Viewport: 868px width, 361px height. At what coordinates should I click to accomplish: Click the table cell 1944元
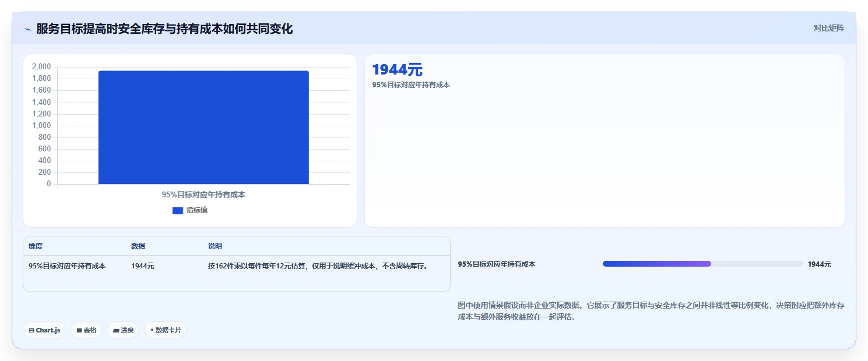click(143, 266)
